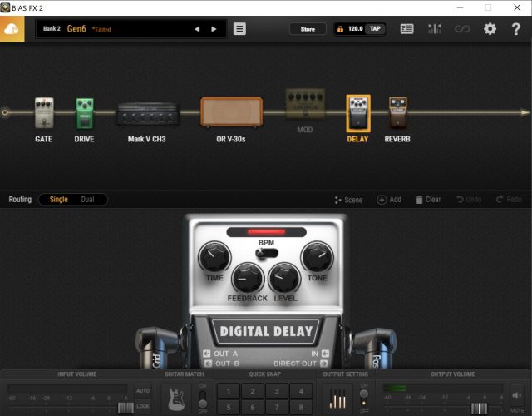Select Quick Snap slot 1
Image resolution: width=532 pixels, height=416 pixels.
pos(229,391)
